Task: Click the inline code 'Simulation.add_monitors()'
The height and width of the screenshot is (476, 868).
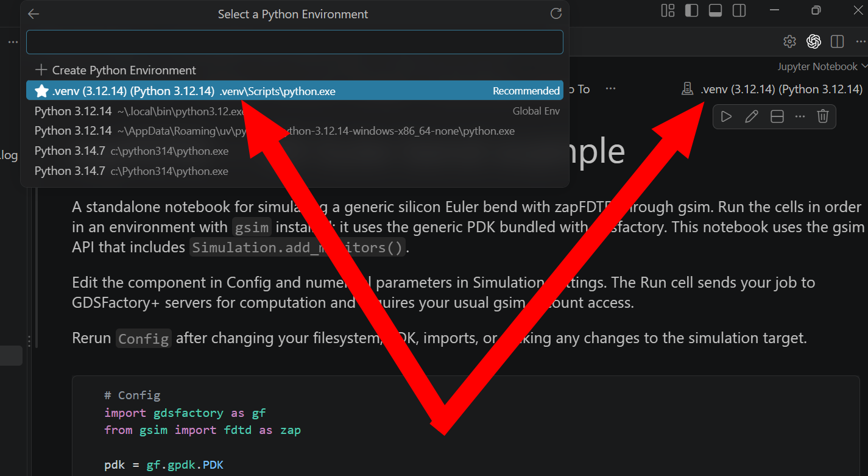Action: click(298, 247)
